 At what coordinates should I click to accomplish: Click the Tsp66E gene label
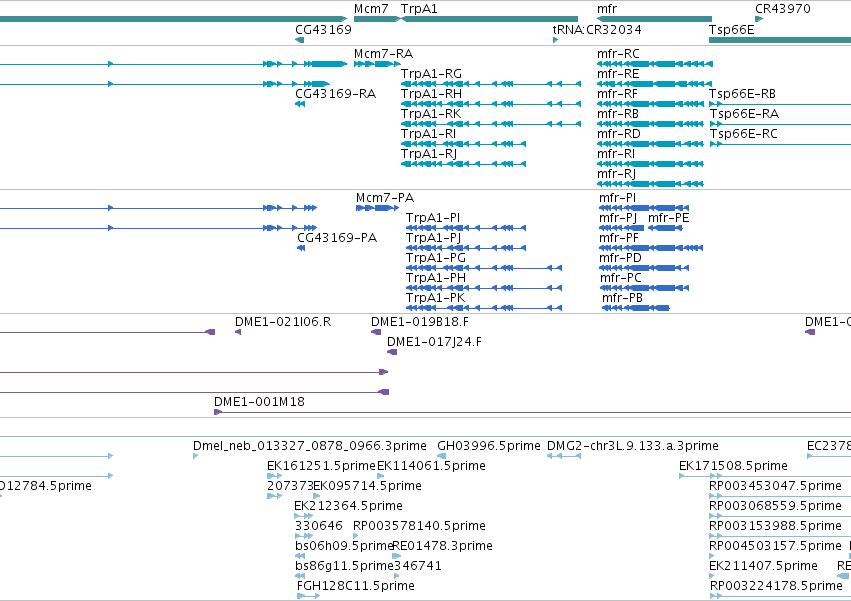(x=732, y=29)
